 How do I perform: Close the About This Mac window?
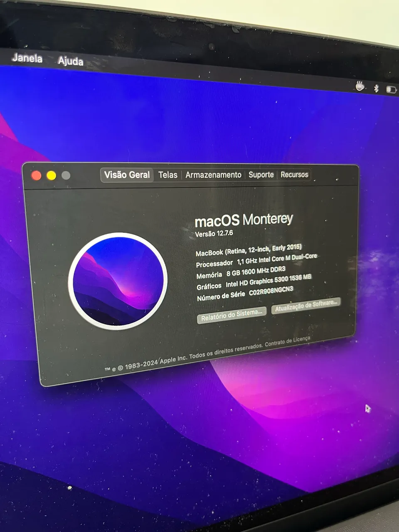[x=37, y=175]
